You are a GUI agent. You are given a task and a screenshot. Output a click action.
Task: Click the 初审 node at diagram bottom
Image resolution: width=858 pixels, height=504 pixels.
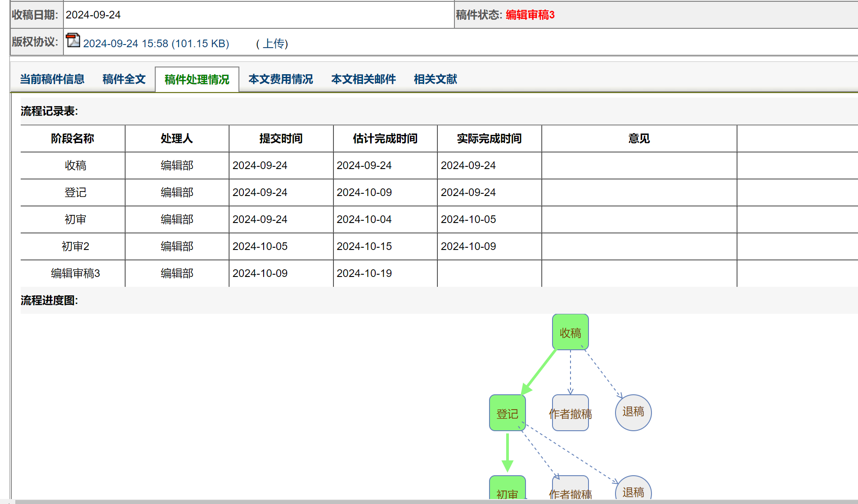coord(507,490)
